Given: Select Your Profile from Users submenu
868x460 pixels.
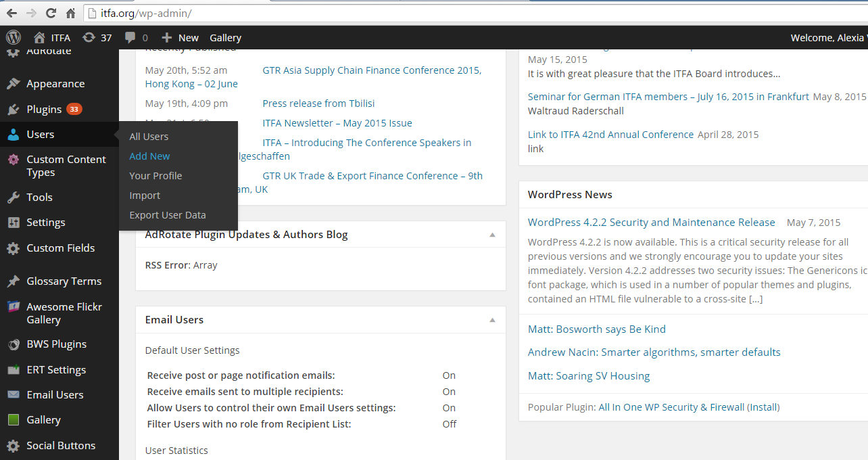Looking at the screenshot, I should [155, 176].
